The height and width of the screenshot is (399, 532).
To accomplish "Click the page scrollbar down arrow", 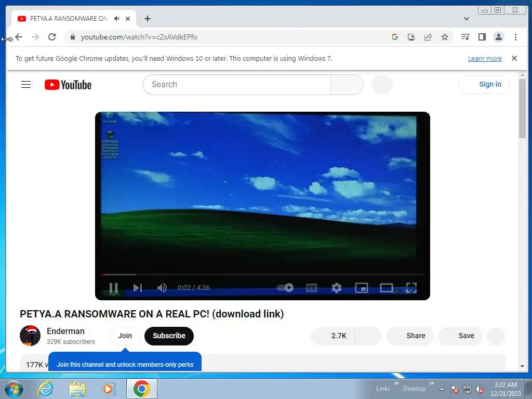I will click(522, 366).
